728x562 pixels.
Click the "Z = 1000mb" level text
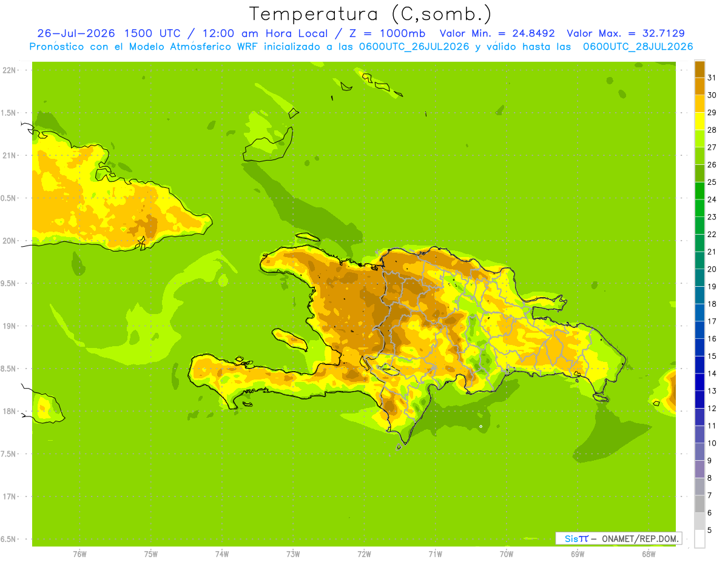[388, 33]
